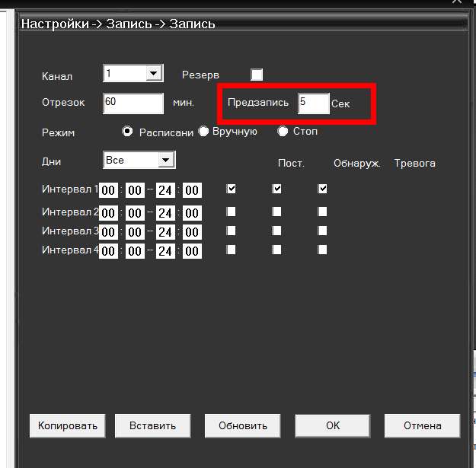
Task: Confirm settings with the OK button
Action: pos(333,425)
